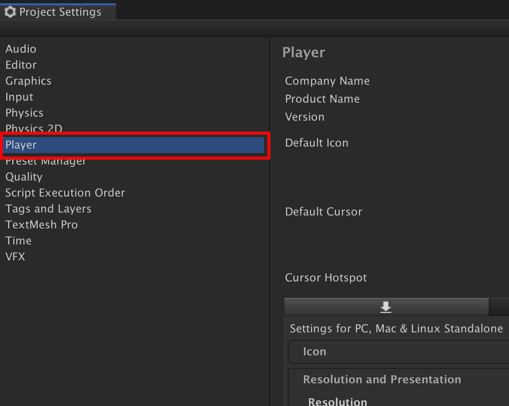Open the Editor settings category
Screen dimensions: 509x406
[21, 65]
